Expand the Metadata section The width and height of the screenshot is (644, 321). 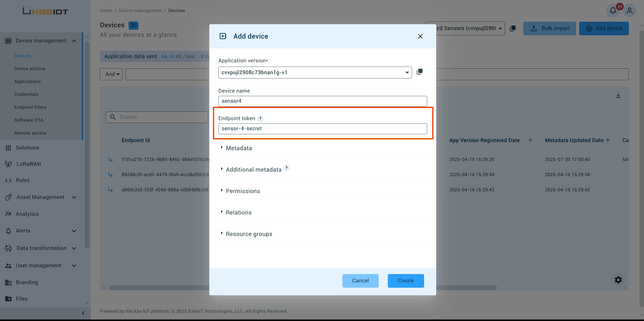[x=239, y=148]
